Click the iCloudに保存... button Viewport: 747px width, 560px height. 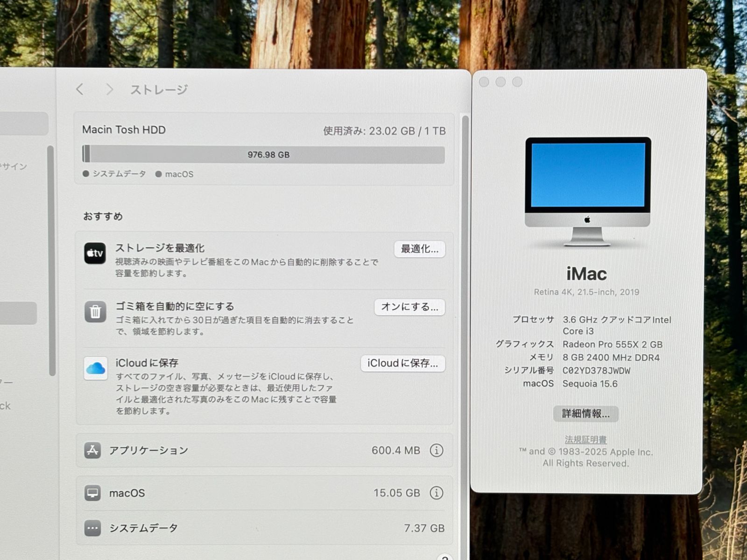click(402, 364)
